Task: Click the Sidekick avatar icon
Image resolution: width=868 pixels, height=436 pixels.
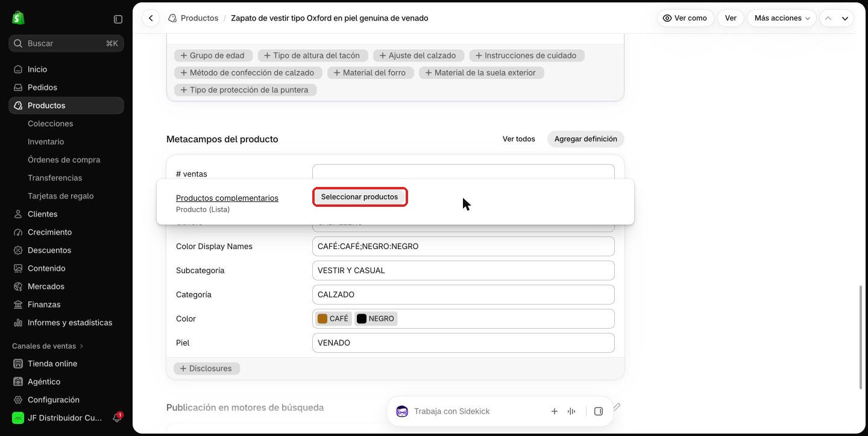Action: click(x=402, y=411)
